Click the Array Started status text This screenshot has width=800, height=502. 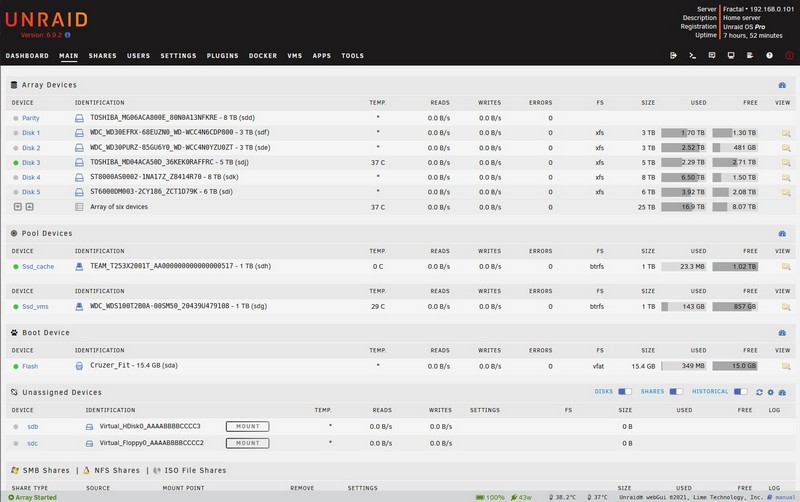point(36,497)
